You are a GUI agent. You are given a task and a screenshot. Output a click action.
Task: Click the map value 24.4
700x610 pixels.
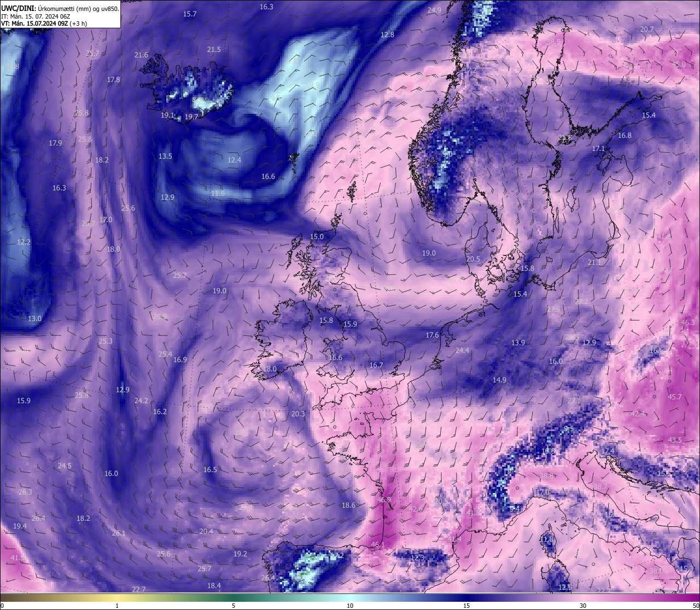tap(462, 350)
